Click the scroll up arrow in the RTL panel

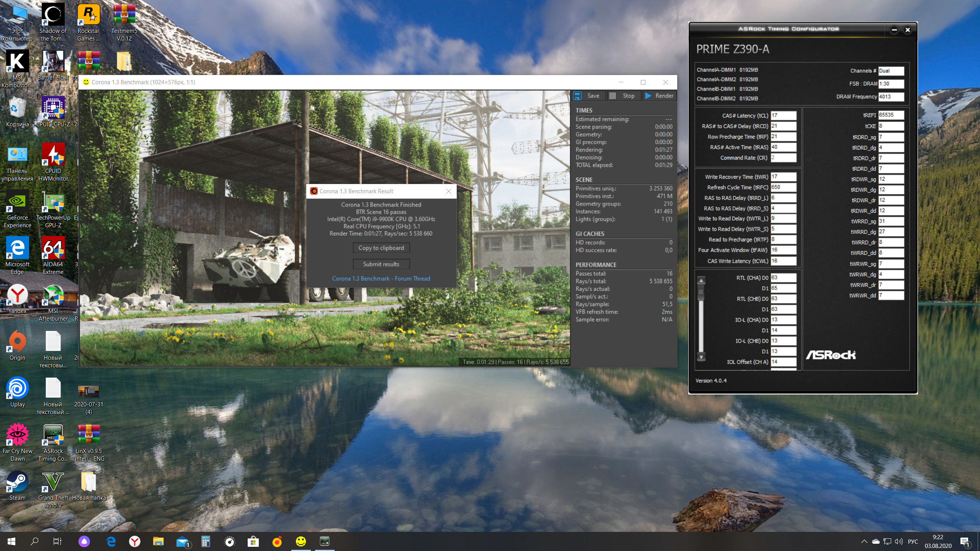coord(701,280)
